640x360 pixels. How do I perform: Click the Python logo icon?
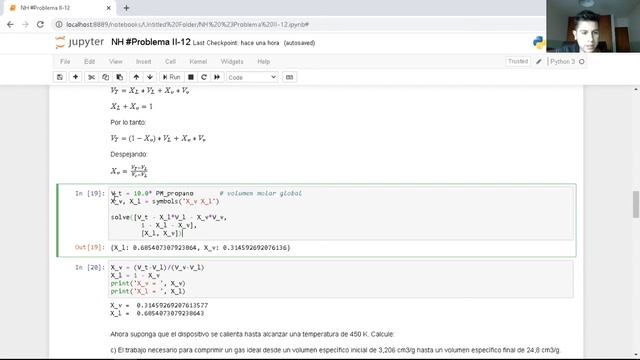(x=539, y=42)
